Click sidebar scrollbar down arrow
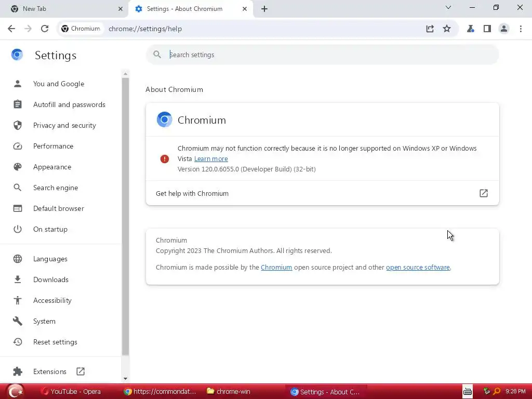The width and height of the screenshot is (532, 399). pos(126,379)
